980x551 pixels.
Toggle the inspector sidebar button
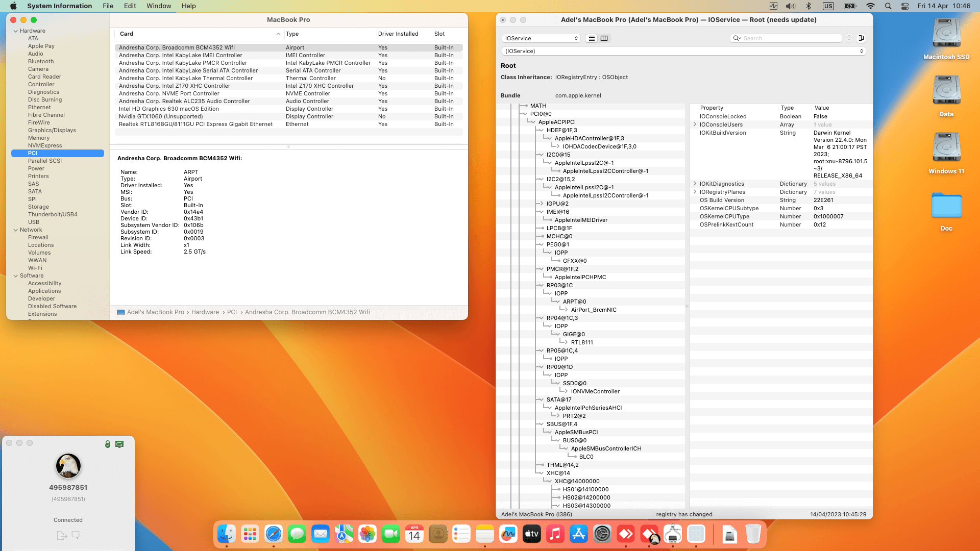[861, 38]
